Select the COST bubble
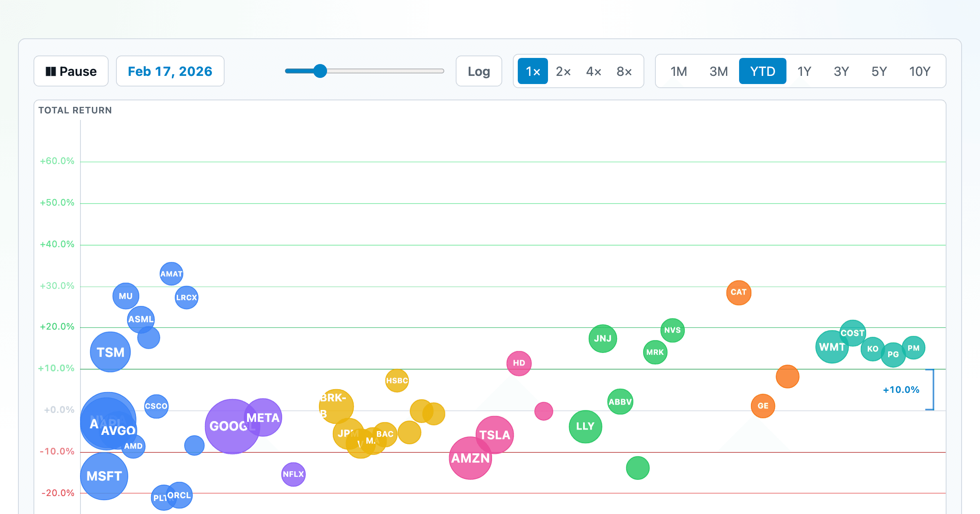The image size is (980, 514). (853, 333)
